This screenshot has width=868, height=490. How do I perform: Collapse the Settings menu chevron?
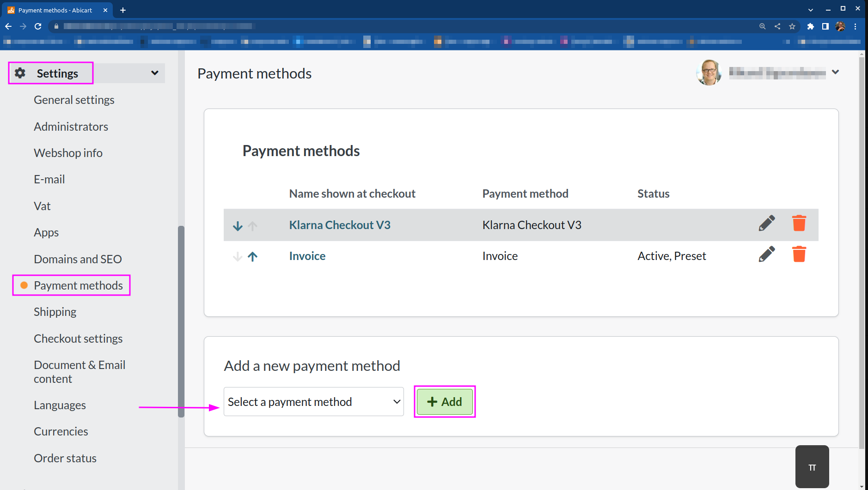(x=155, y=73)
